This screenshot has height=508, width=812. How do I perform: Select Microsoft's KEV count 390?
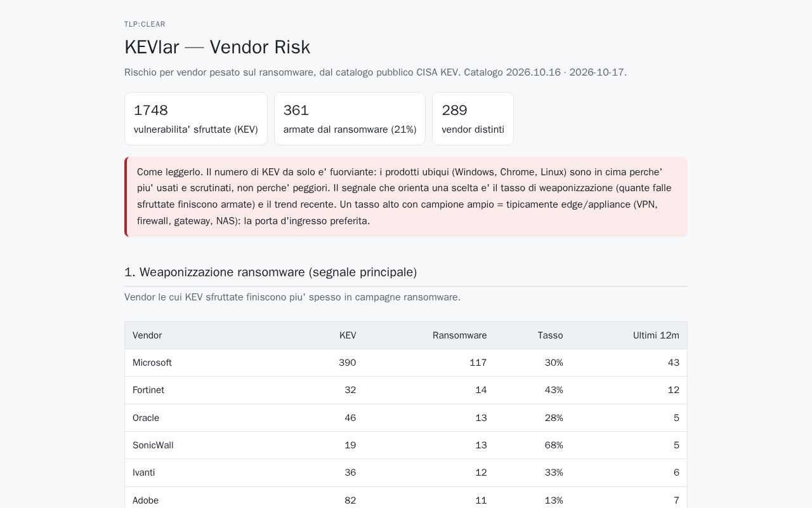348,363
